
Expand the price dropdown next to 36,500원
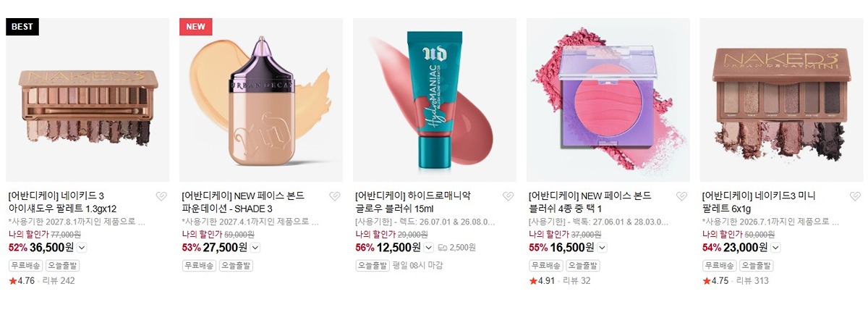click(81, 248)
